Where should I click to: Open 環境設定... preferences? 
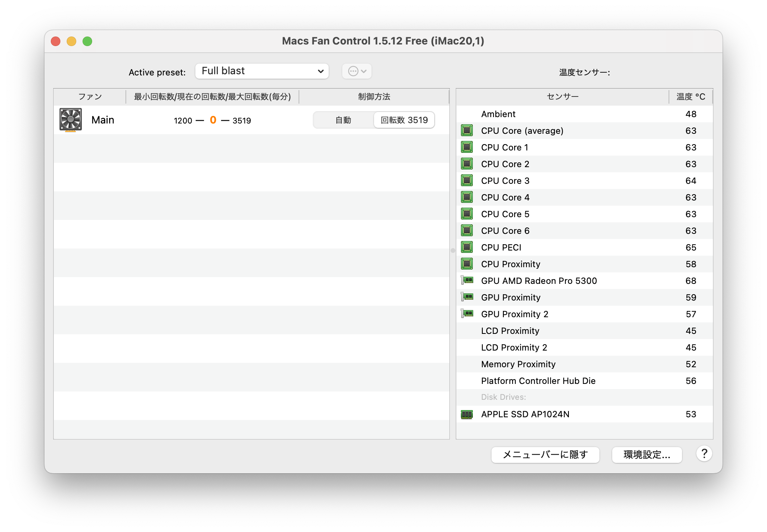647,455
